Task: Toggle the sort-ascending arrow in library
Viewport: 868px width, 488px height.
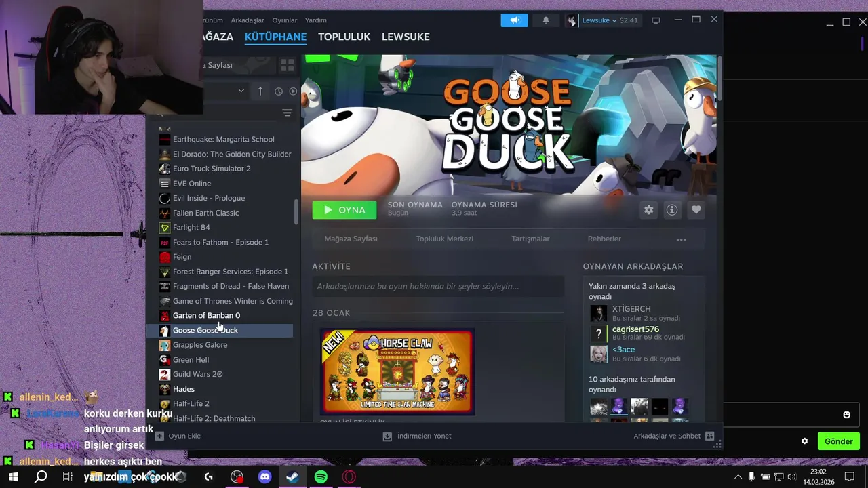Action: pyautogui.click(x=260, y=91)
